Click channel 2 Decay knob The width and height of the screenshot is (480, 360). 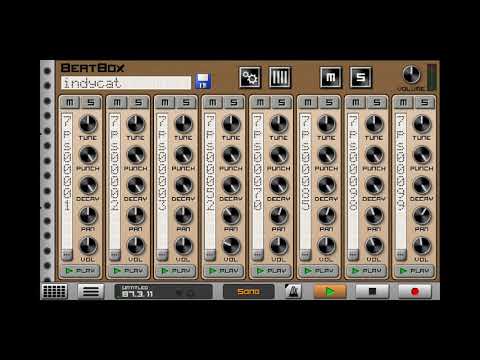136,185
